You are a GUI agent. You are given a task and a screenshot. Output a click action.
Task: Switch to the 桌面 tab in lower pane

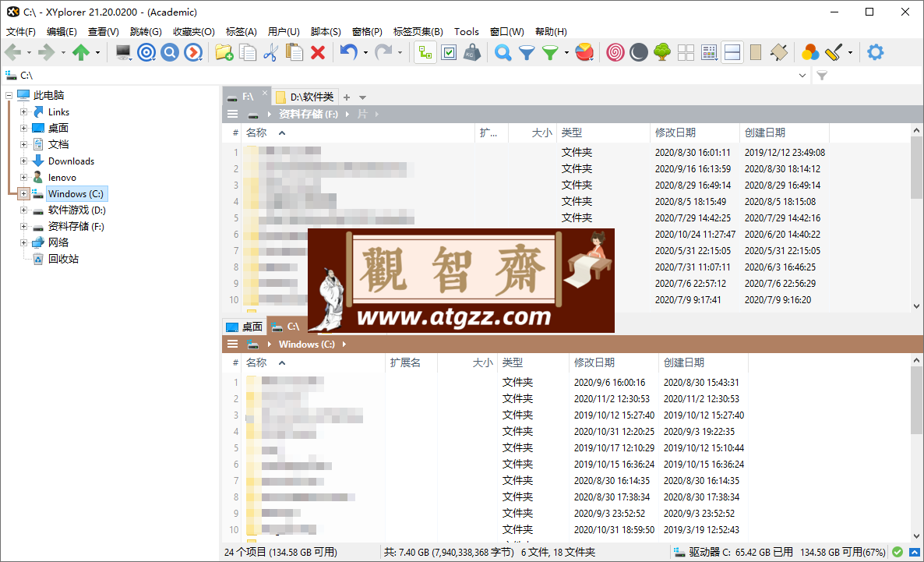pyautogui.click(x=245, y=327)
